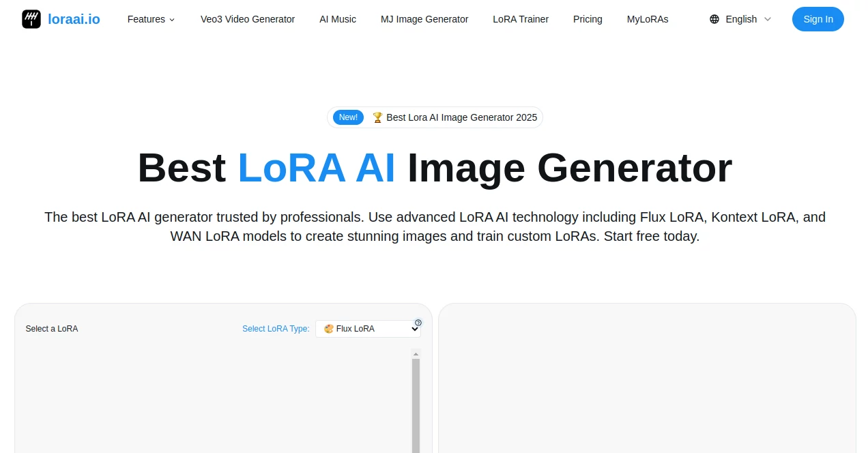
Task: Expand the English language chevron
Action: 768,19
